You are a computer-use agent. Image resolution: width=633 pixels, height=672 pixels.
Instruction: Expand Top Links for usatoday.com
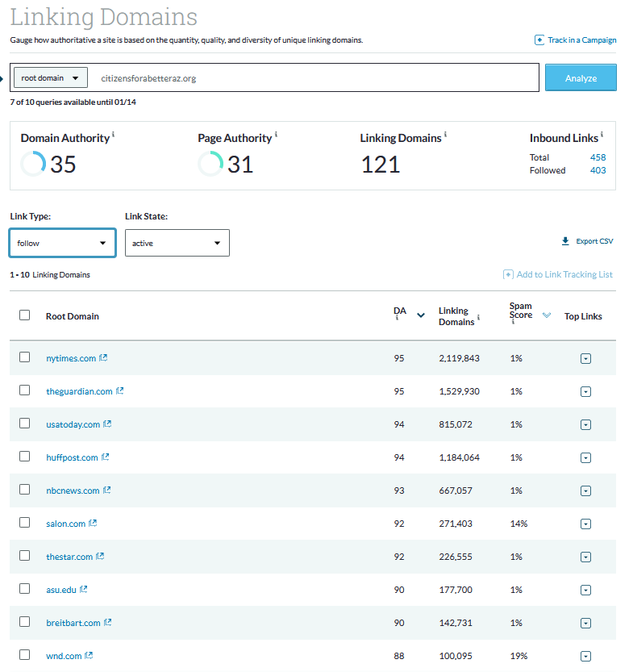585,424
